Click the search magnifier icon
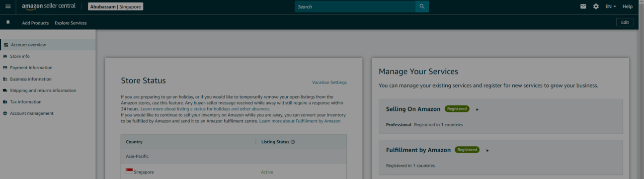The width and height of the screenshot is (644, 179). coord(422,6)
